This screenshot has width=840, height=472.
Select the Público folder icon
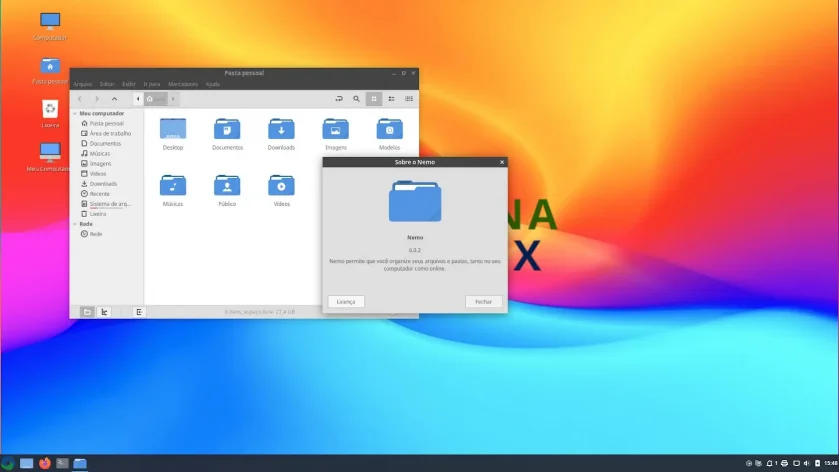[x=227, y=185]
